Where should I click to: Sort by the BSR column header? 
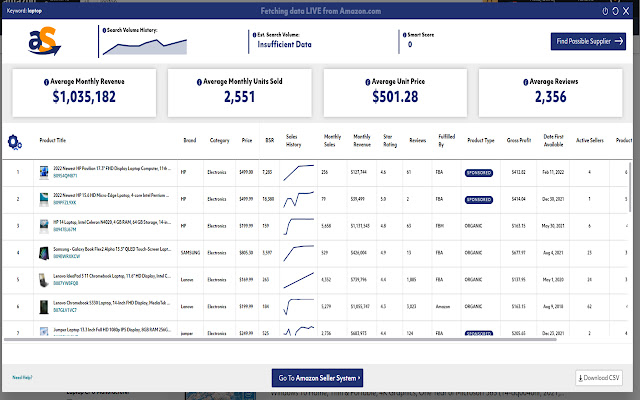click(x=270, y=140)
